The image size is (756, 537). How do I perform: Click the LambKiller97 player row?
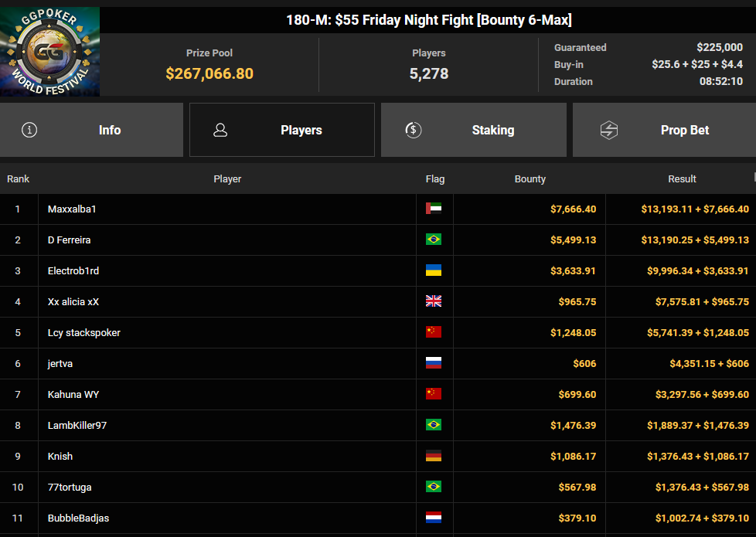(x=378, y=425)
